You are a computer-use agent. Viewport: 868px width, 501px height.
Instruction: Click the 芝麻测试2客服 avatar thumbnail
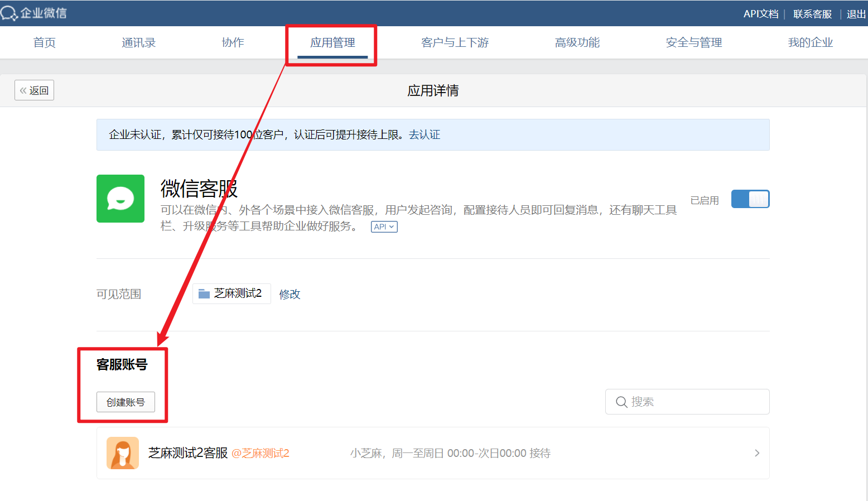[x=123, y=453]
